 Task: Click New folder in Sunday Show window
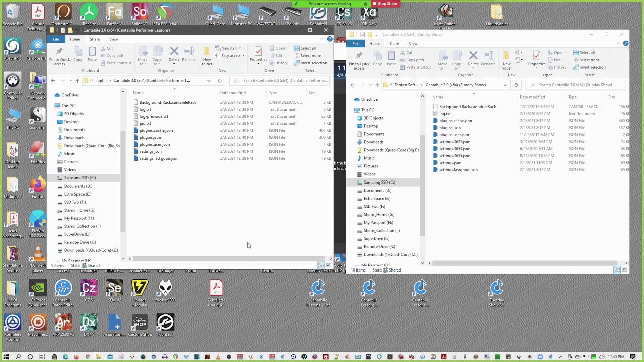click(x=506, y=60)
